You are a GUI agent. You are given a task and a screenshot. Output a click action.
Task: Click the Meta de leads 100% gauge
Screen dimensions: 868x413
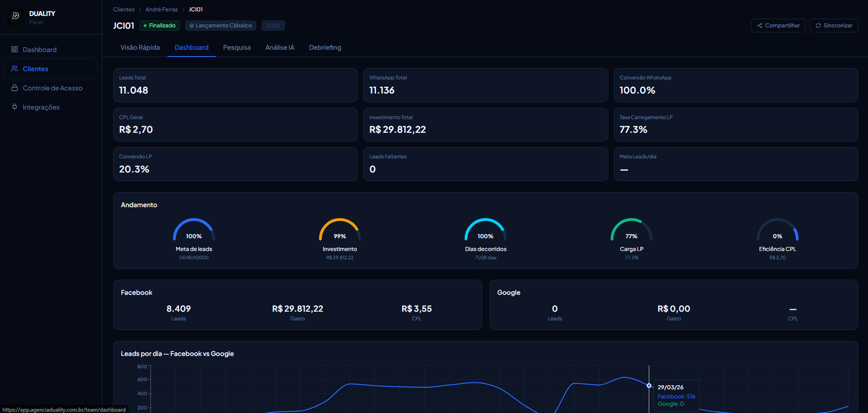coord(194,230)
